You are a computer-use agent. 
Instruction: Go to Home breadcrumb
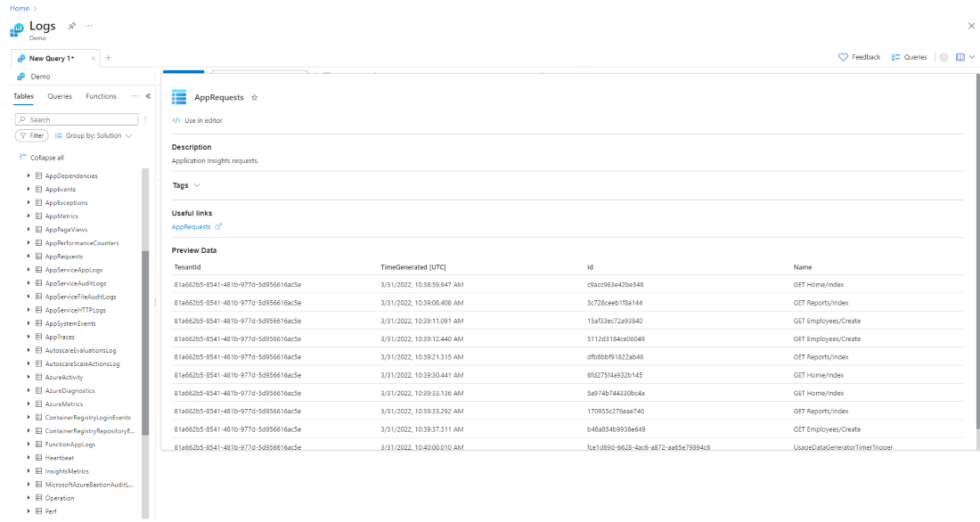click(x=20, y=8)
